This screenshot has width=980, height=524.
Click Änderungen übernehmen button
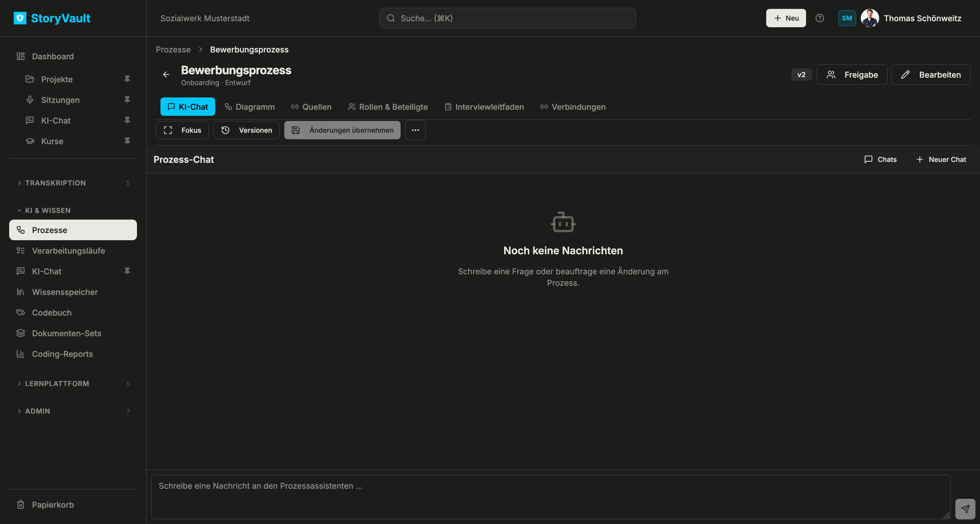342,130
